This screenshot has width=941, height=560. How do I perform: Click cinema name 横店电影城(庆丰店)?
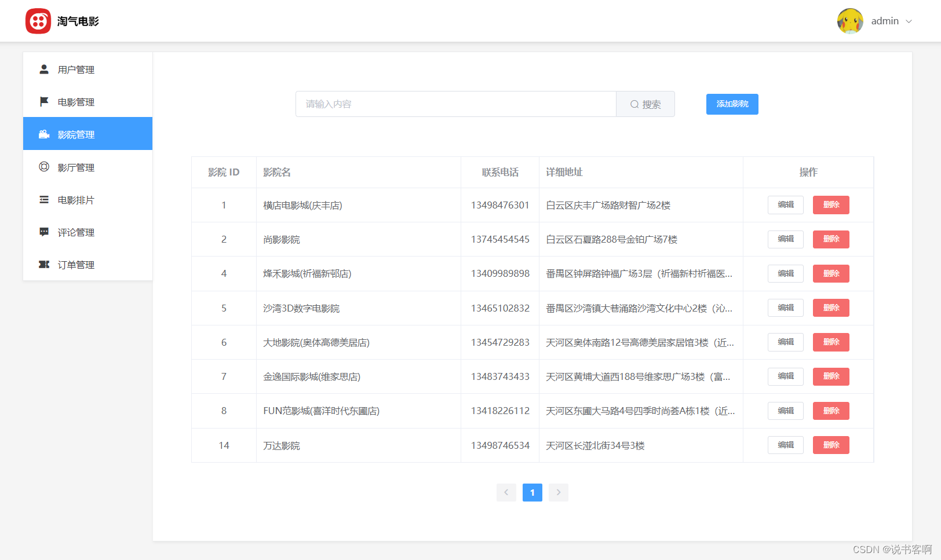(x=302, y=206)
